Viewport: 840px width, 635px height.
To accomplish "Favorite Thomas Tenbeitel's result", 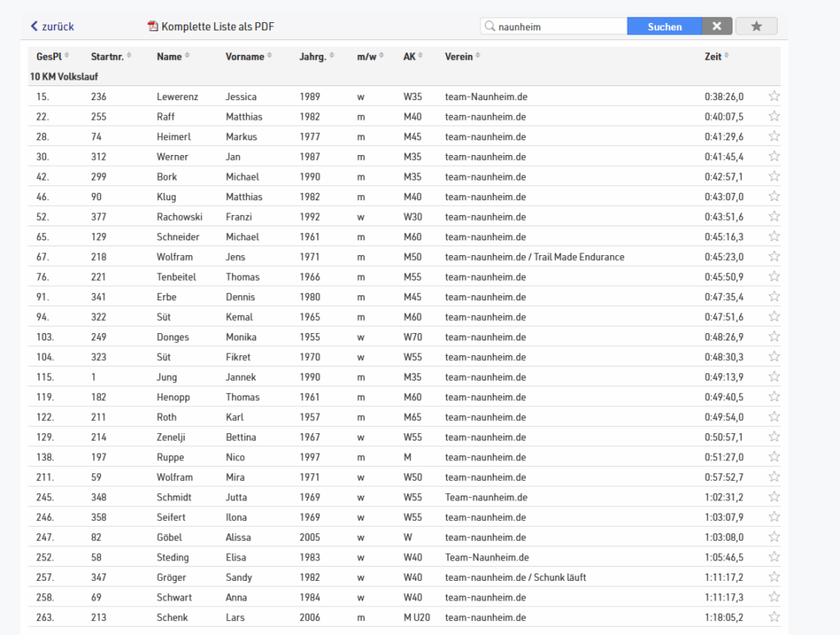I will tap(774, 276).
